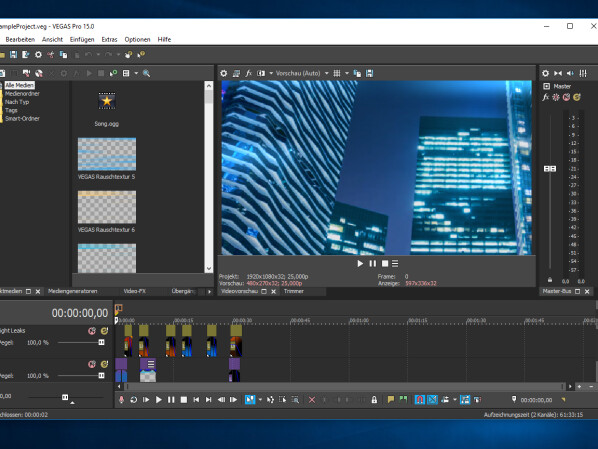
Task: Click the Cut scissors icon
Action: coord(51,55)
